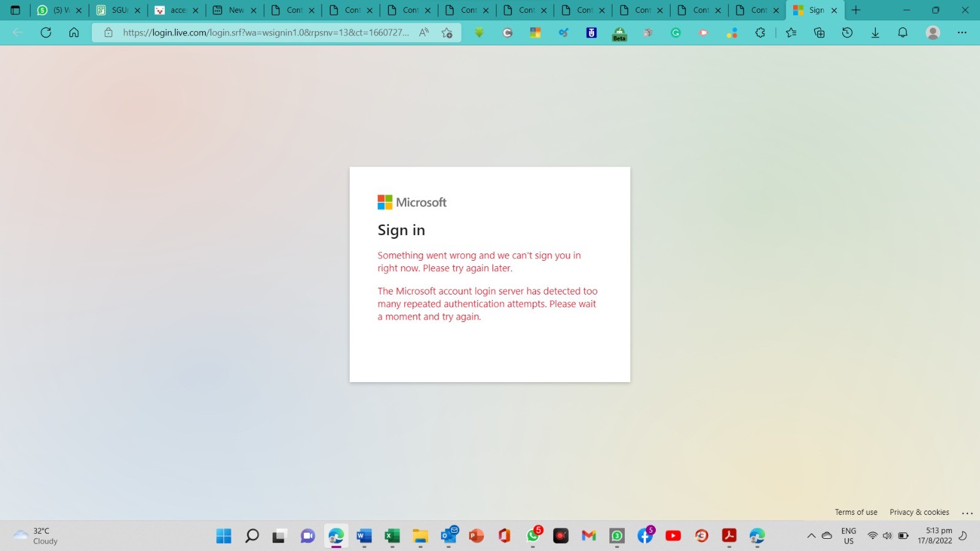The height and width of the screenshot is (551, 980).
Task: Open OneDrive cloud icon in system tray
Action: [x=827, y=536]
